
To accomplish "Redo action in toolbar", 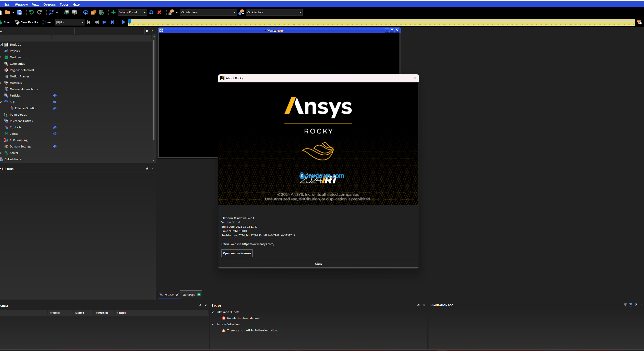I will click(x=39, y=12).
